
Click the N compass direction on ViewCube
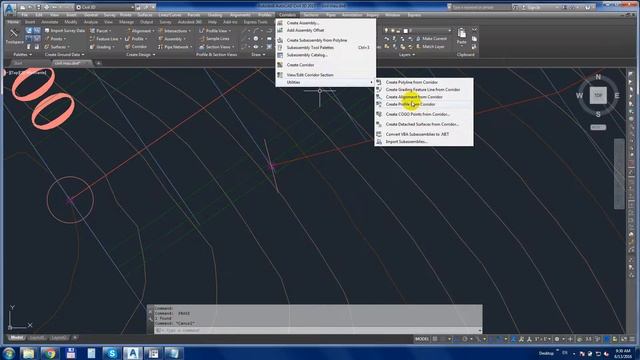tap(598, 77)
